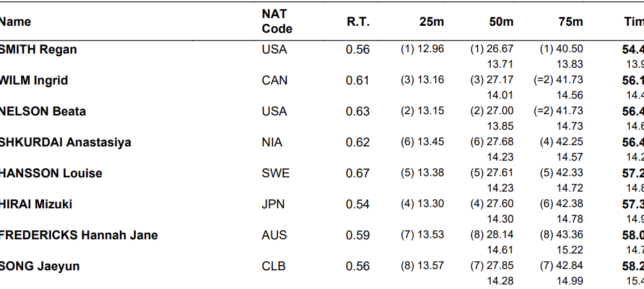Viewport: 644px width, 289px height.
Task: Select the 50m column header
Action: pyautogui.click(x=501, y=22)
